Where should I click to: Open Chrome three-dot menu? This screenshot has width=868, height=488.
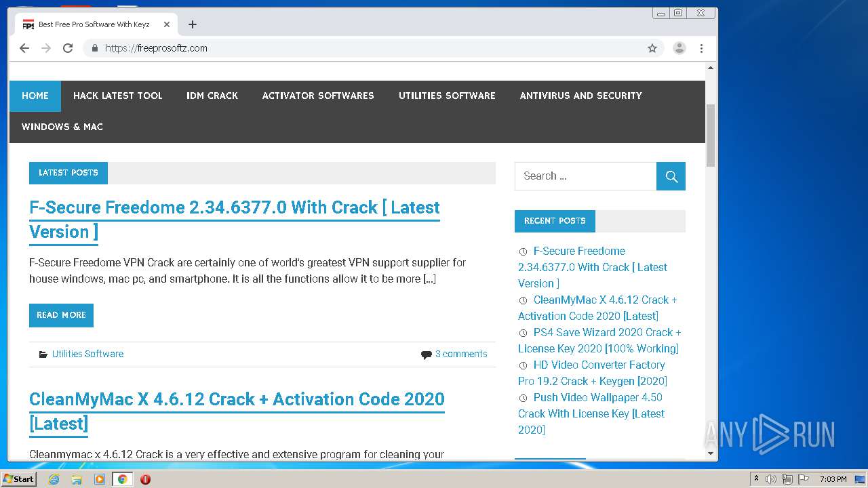coord(702,48)
